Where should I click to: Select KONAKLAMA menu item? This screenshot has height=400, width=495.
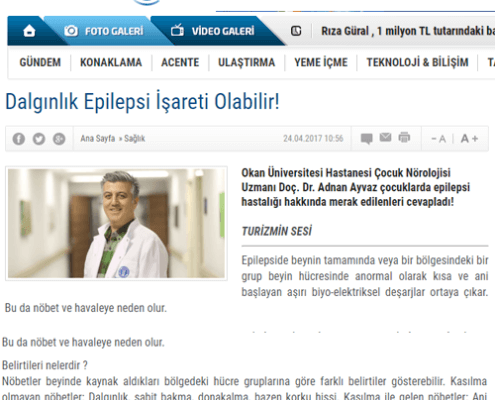click(111, 62)
